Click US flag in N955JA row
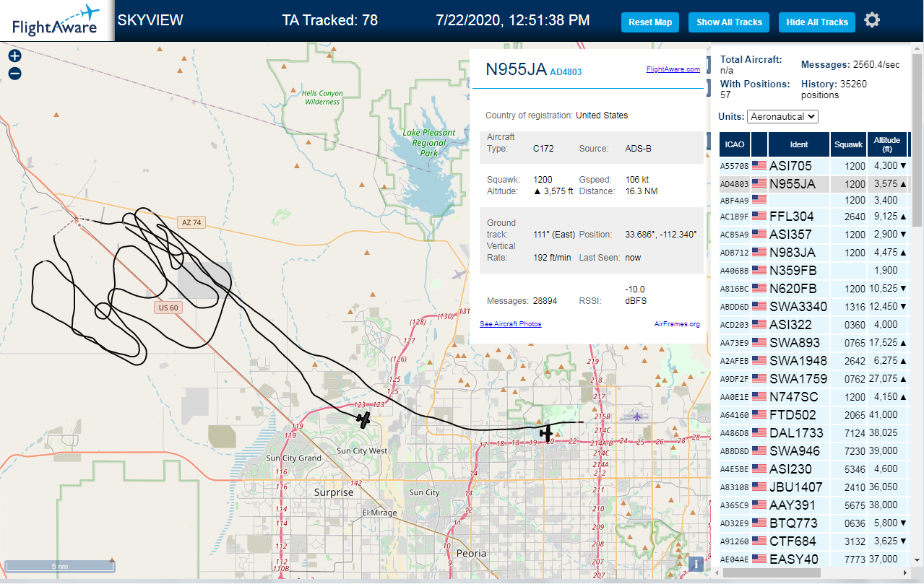 pos(759,183)
